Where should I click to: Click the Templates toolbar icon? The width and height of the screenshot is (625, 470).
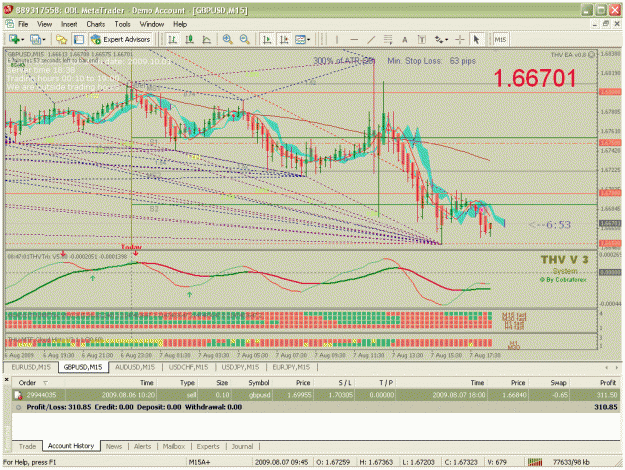pyautogui.click(x=300, y=39)
